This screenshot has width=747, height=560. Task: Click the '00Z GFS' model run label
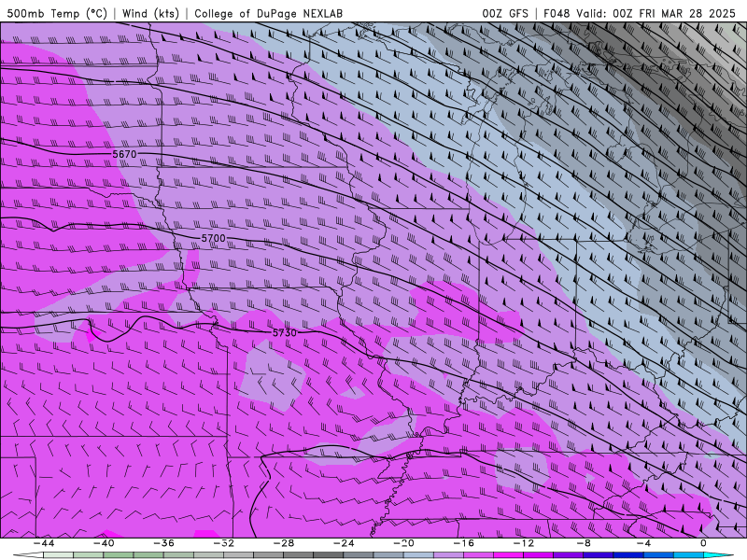coord(505,13)
